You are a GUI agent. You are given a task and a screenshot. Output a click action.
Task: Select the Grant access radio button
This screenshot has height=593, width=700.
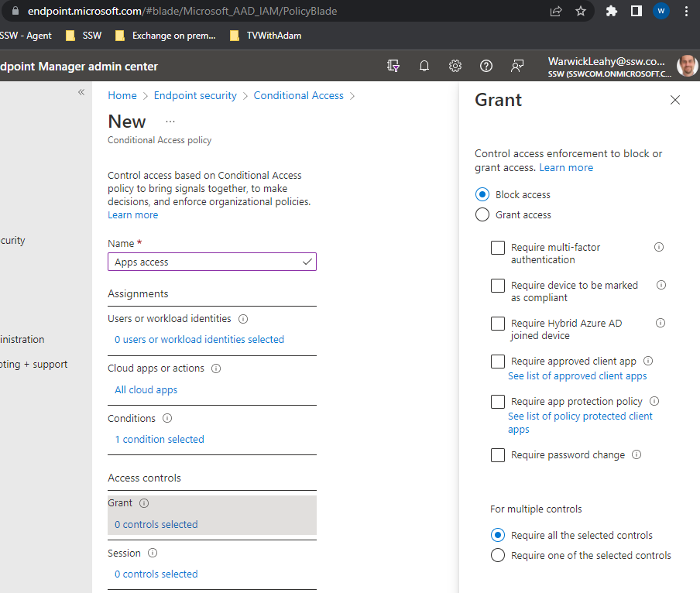pyautogui.click(x=482, y=215)
